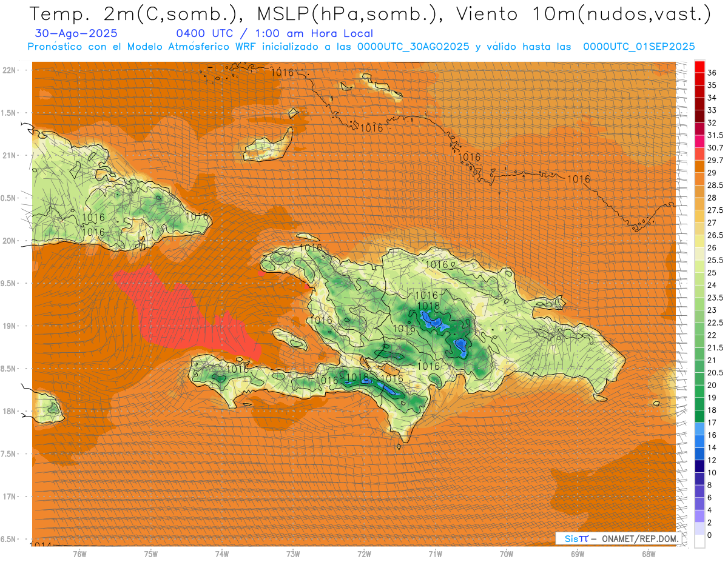This screenshot has height=562, width=728.
Task: Click the white swatch below the 0 label
Action: click(699, 541)
